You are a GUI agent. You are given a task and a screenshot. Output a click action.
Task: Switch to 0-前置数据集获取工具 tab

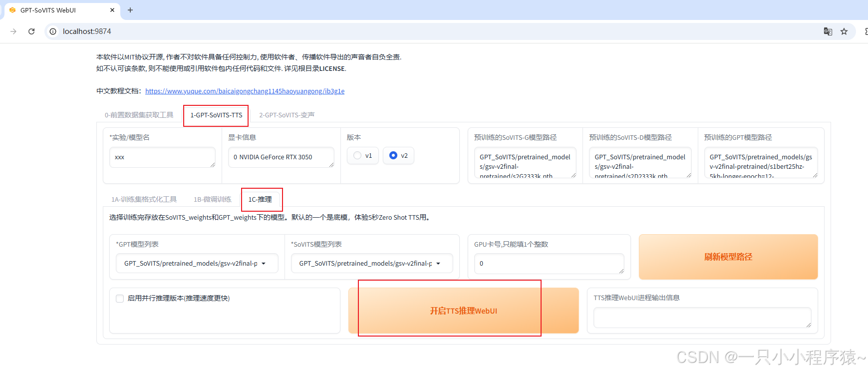pos(139,115)
